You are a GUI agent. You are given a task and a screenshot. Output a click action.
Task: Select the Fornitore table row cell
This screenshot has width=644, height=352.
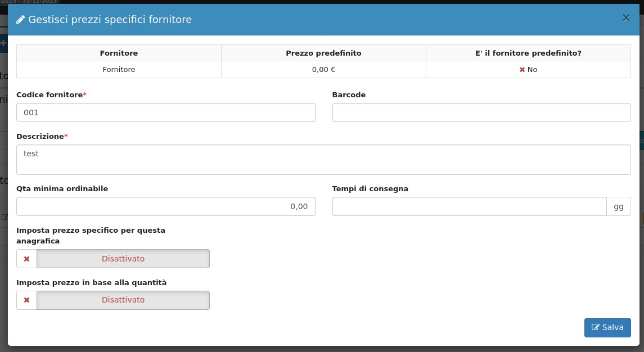click(x=119, y=70)
